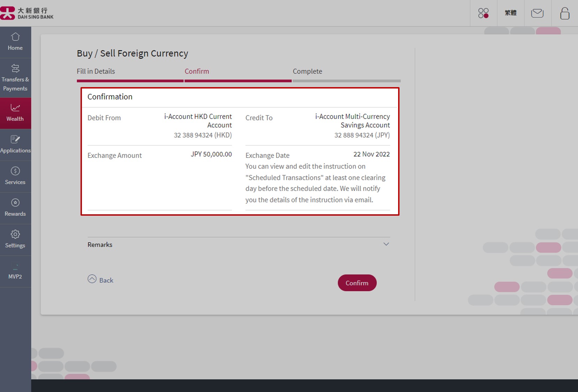Click the Back arrow circle icon
Screen dimensions: 578x392
[x=92, y=279]
